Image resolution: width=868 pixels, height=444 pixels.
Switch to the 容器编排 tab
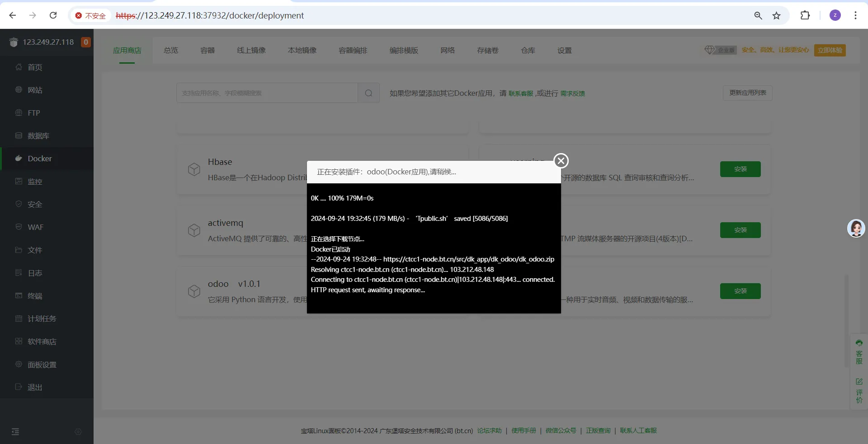coord(353,50)
